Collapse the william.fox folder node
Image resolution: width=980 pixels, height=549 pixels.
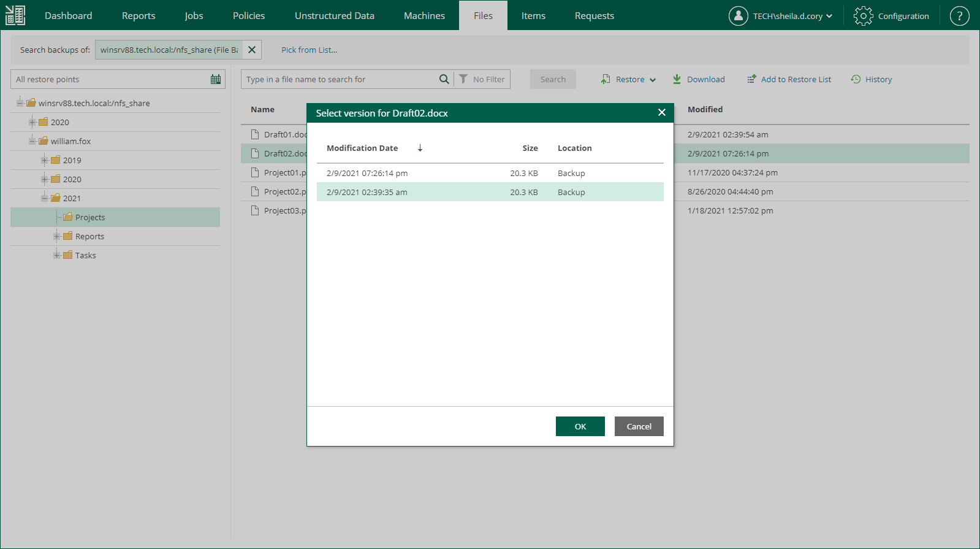tap(32, 141)
